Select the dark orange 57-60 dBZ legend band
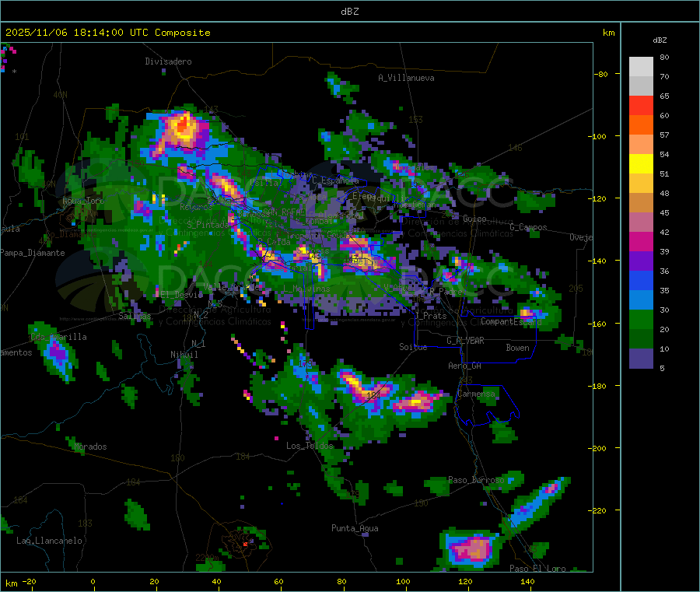Viewport: 700px width, 592px height. click(x=641, y=125)
